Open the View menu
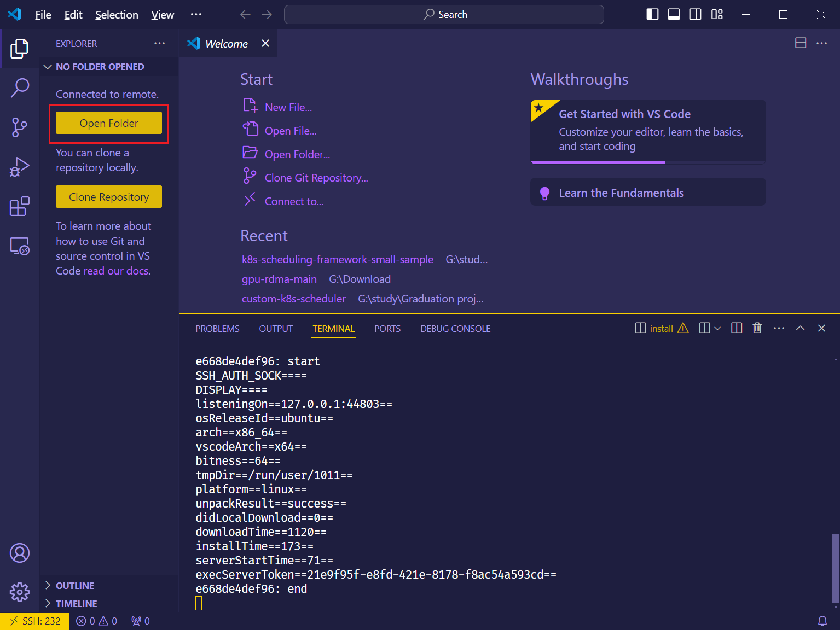 pos(163,15)
